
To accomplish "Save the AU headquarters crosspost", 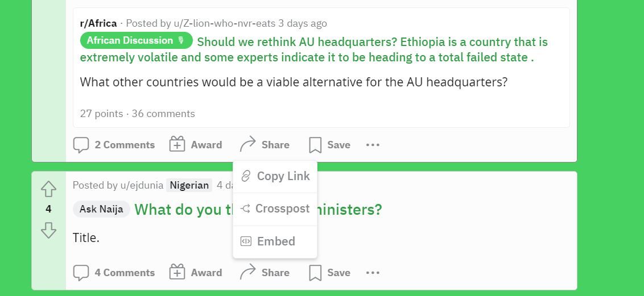I will click(329, 145).
